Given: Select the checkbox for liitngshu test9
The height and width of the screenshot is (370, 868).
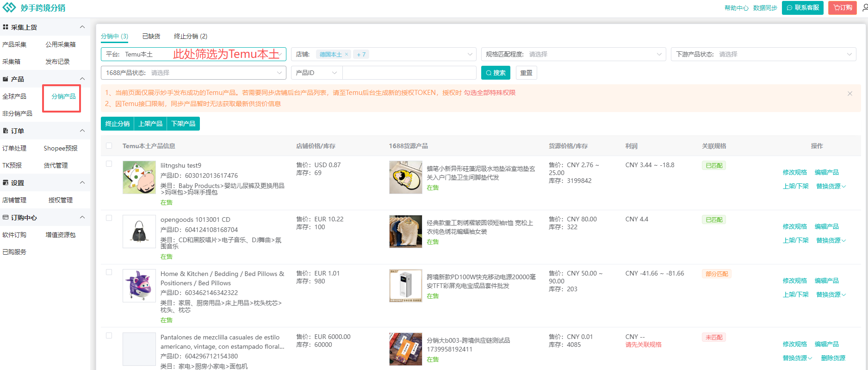Looking at the screenshot, I should click(109, 164).
